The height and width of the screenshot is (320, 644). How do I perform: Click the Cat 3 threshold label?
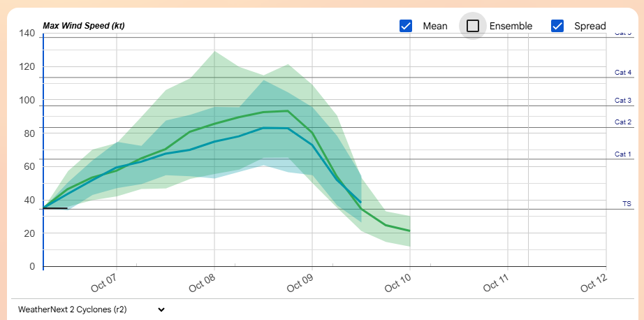tap(622, 100)
